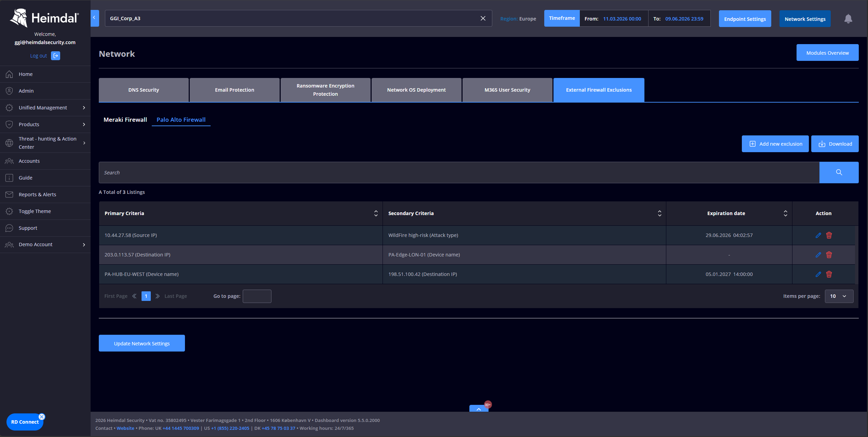
Task: Open the M365 User Security tab
Action: click(x=507, y=90)
